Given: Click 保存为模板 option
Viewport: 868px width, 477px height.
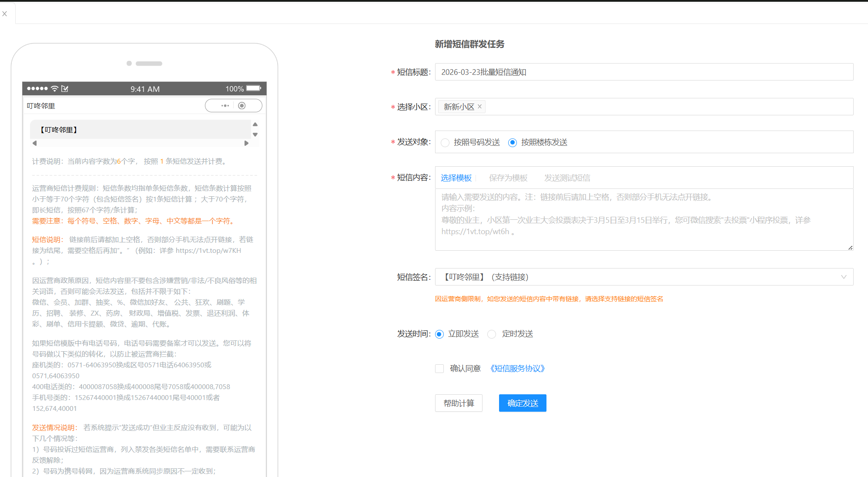Looking at the screenshot, I should click(508, 178).
